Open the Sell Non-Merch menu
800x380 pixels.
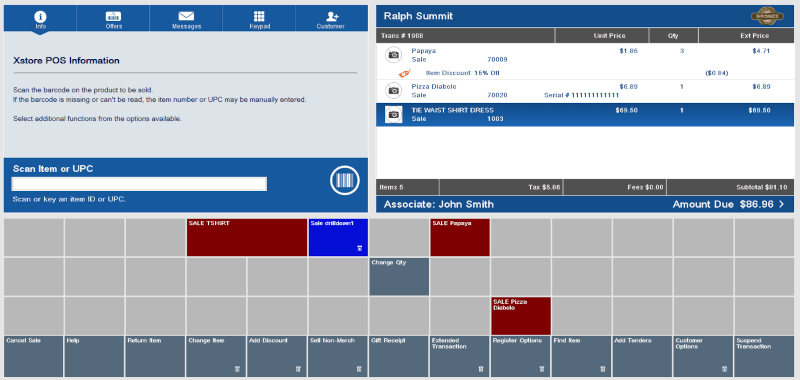(x=338, y=357)
